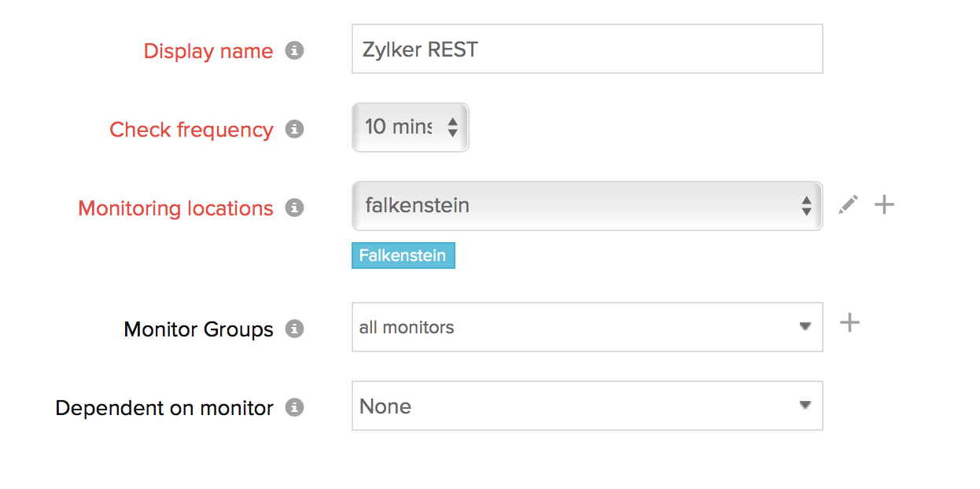Click the blue Falkenstein location tag
The height and width of the screenshot is (489, 980).
[403, 256]
